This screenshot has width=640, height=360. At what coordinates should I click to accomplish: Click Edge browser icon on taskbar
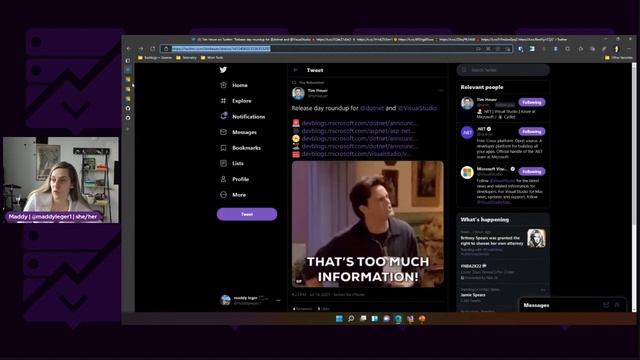tap(398, 319)
